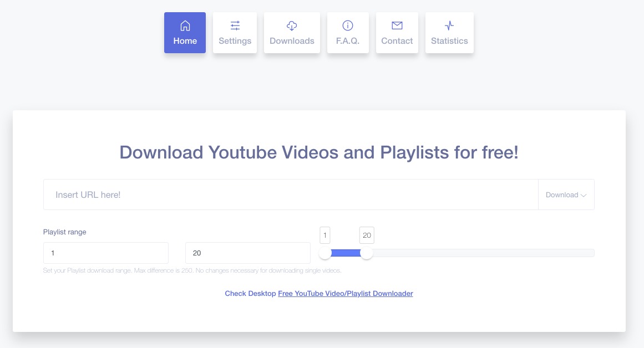Click the slider tooltip showing 20

click(367, 236)
